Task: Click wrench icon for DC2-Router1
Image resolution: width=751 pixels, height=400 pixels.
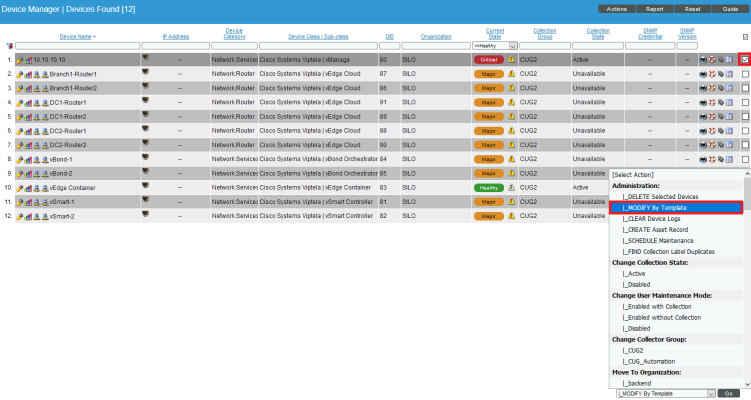Action: (20, 131)
